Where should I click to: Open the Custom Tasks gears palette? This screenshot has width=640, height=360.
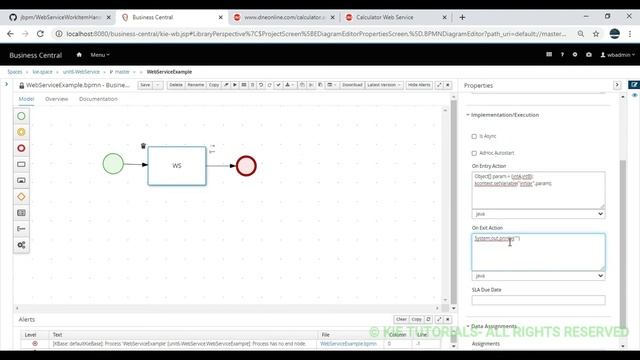coord(21,245)
